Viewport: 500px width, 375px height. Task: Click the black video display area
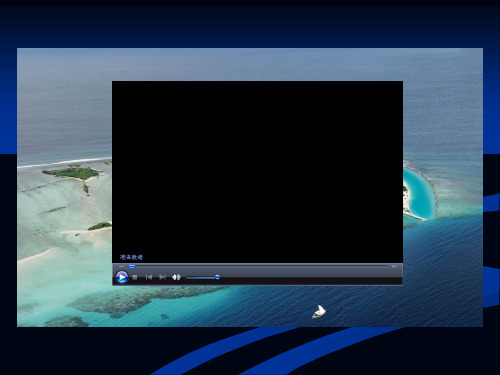click(257, 172)
